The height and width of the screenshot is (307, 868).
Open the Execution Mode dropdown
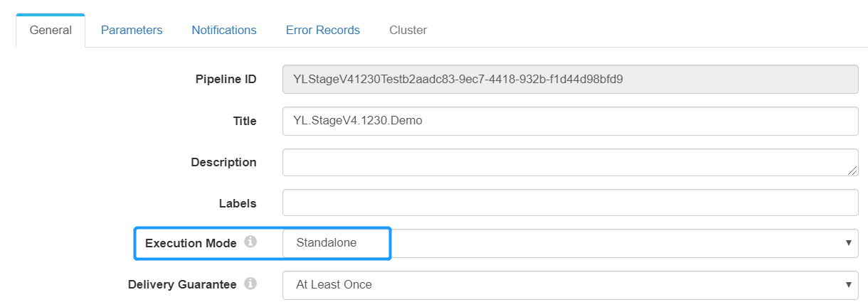coord(569,243)
